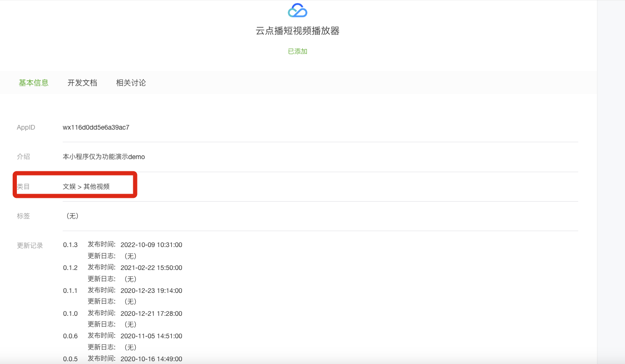Select release time 2020-10-16 14:49:00
The width and height of the screenshot is (625, 364).
(151, 359)
